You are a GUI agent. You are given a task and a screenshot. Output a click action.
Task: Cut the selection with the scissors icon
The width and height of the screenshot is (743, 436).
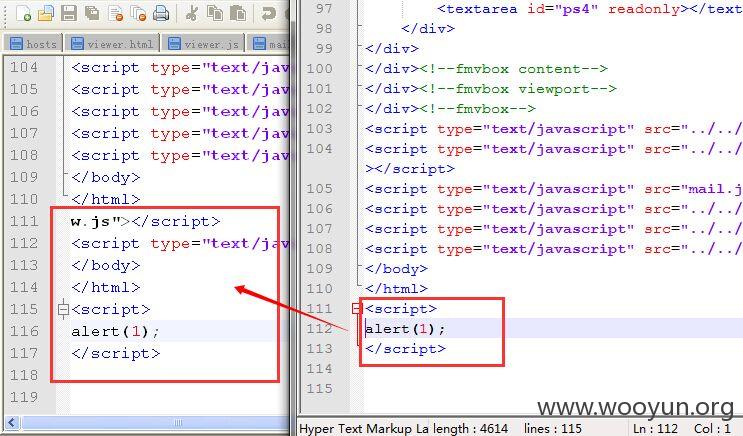coord(191,13)
